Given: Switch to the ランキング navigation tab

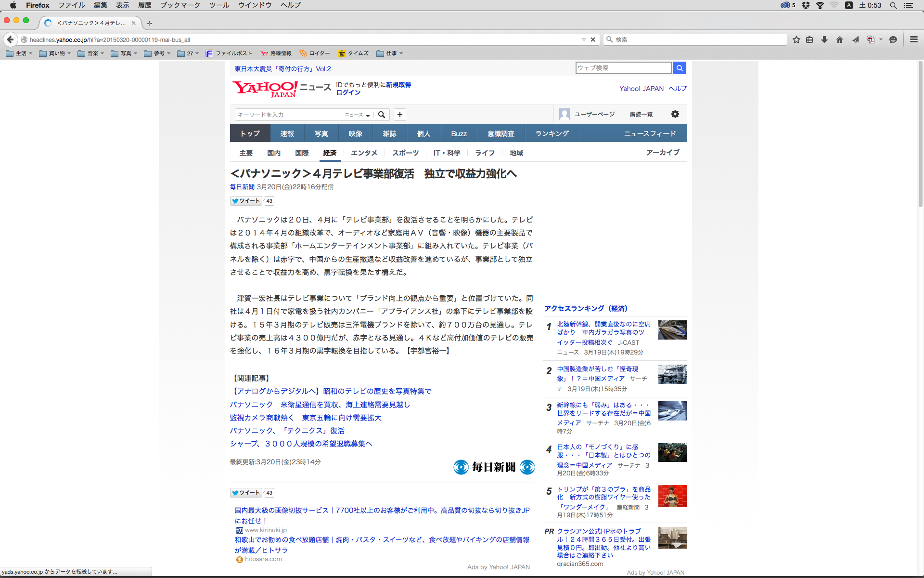Looking at the screenshot, I should (552, 133).
